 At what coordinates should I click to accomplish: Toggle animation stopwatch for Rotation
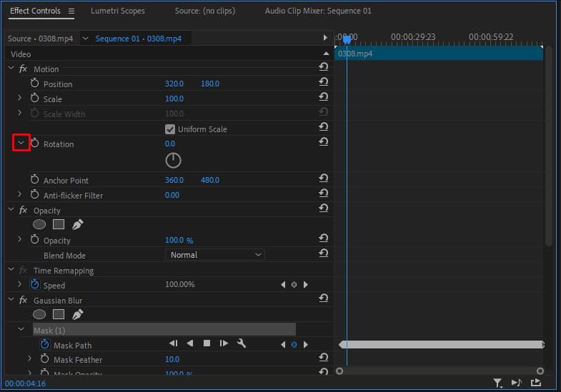pyautogui.click(x=34, y=144)
